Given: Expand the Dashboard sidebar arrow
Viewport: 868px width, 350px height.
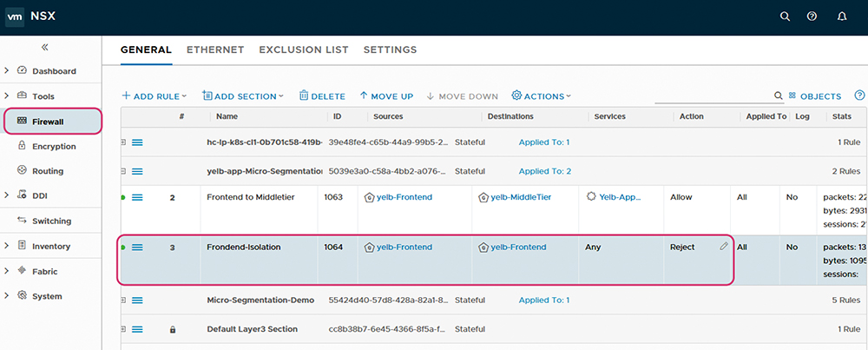Looking at the screenshot, I should coord(7,70).
